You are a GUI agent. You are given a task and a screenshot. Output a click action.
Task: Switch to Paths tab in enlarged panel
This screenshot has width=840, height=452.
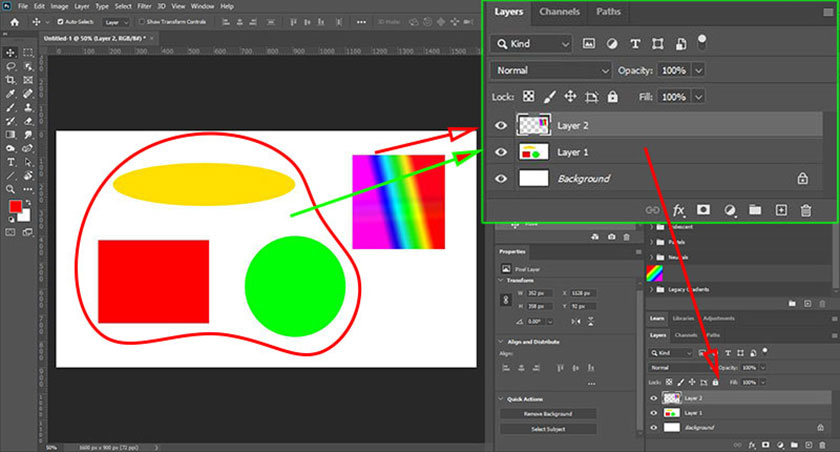tap(609, 12)
